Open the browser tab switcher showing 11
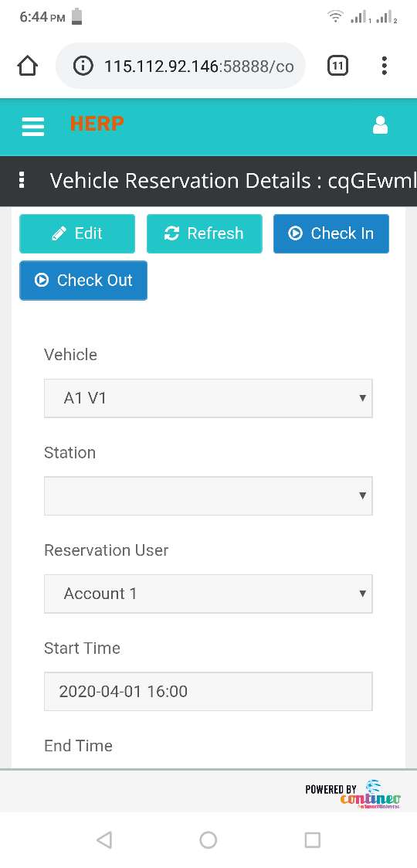 337,66
